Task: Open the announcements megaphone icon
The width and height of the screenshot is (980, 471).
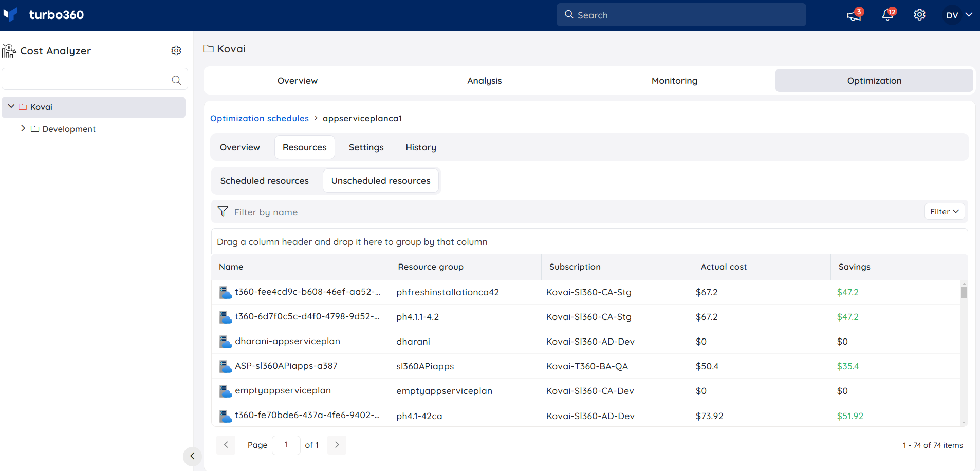Action: (854, 15)
